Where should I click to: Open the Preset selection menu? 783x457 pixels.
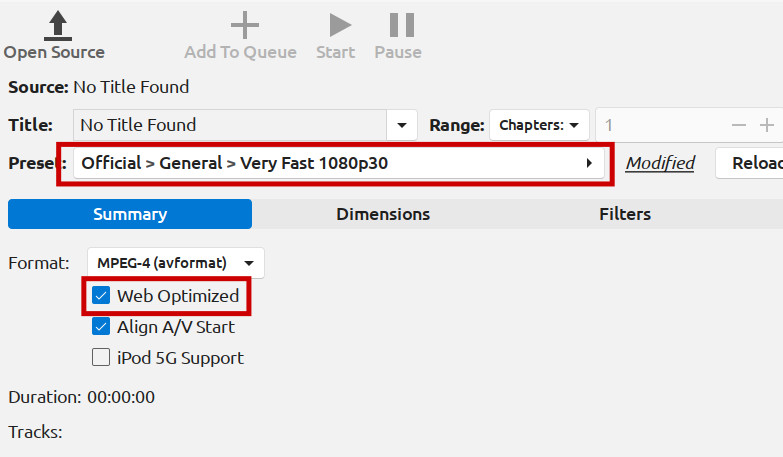pos(333,163)
